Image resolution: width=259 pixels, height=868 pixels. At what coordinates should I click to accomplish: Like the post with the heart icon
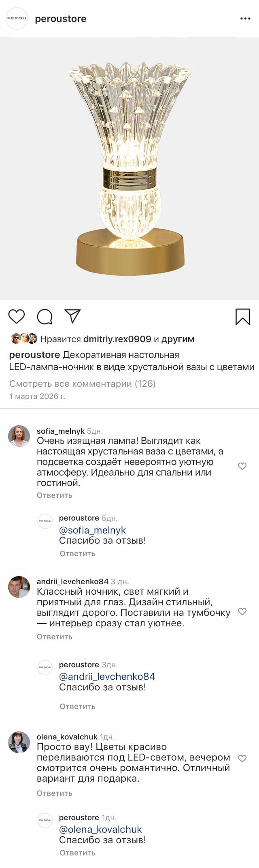point(17,316)
